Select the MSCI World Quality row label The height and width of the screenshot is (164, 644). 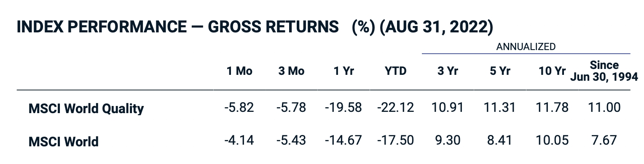click(x=86, y=108)
